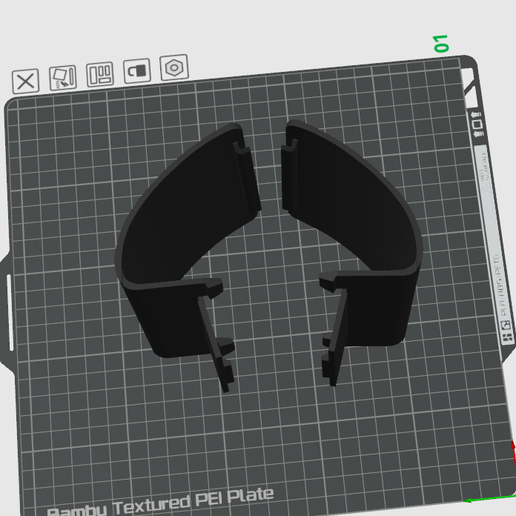
Task: Click the white corner cutout marker on plate
Action: coord(469,82)
